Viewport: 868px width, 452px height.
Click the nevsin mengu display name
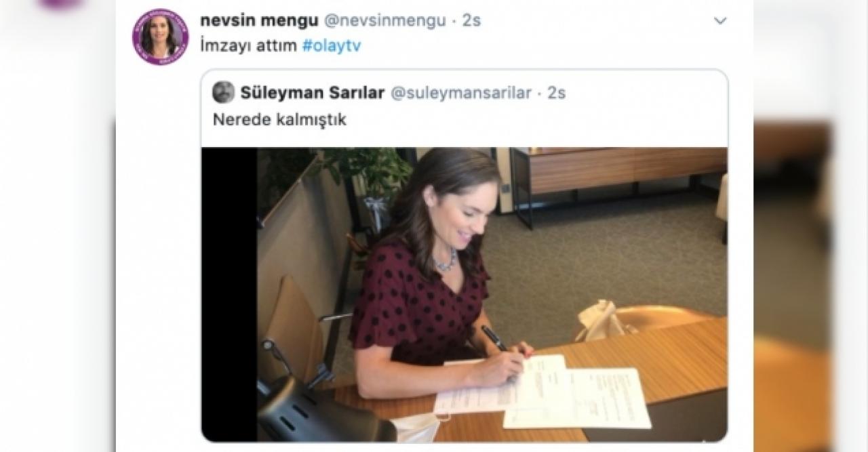pos(260,20)
